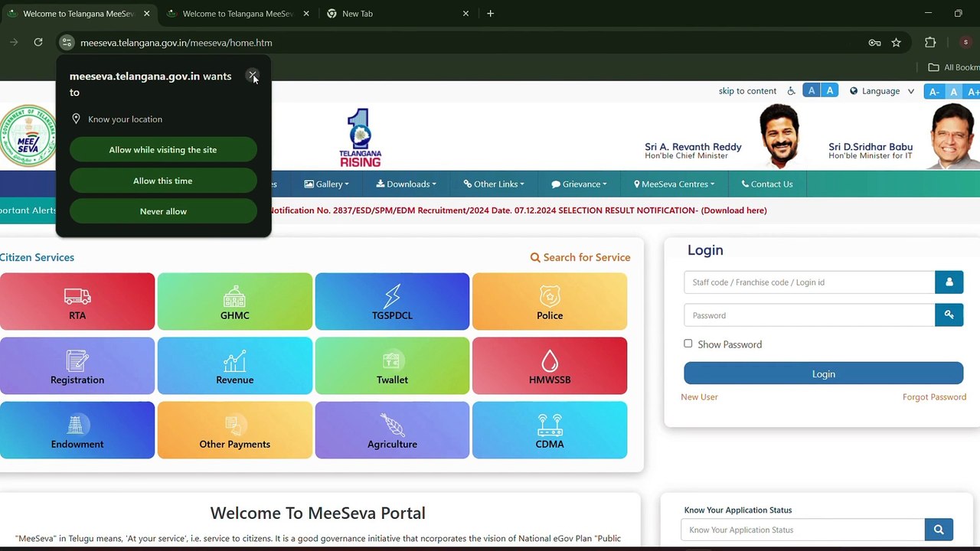This screenshot has width=980, height=551.
Task: Open Other Links dropdown menu
Action: pos(494,184)
